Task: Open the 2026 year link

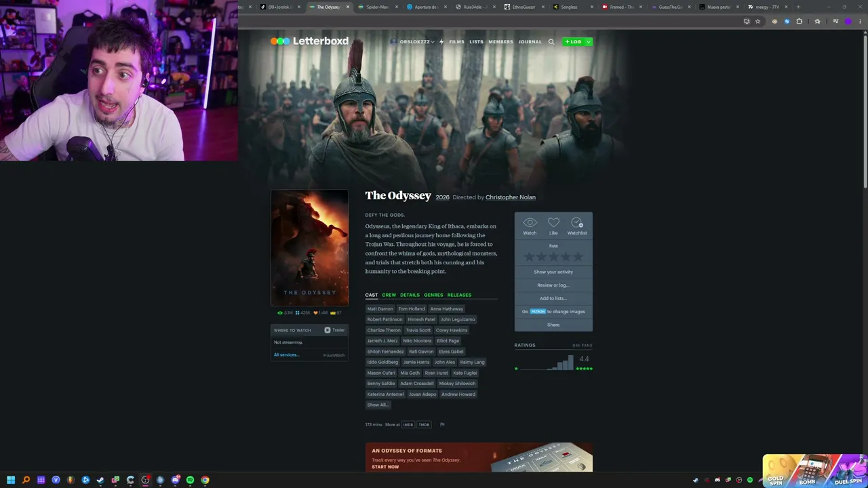Action: (x=442, y=197)
